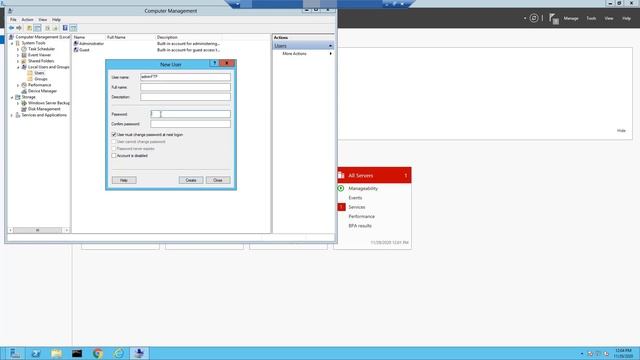Image resolution: width=640 pixels, height=360 pixels.
Task: Click the Computer Management taskbar button
Action: (139, 353)
